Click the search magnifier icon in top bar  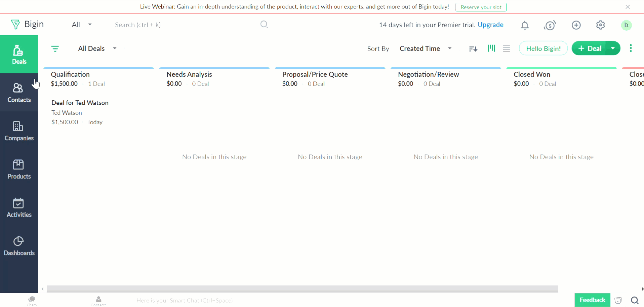[x=264, y=25]
